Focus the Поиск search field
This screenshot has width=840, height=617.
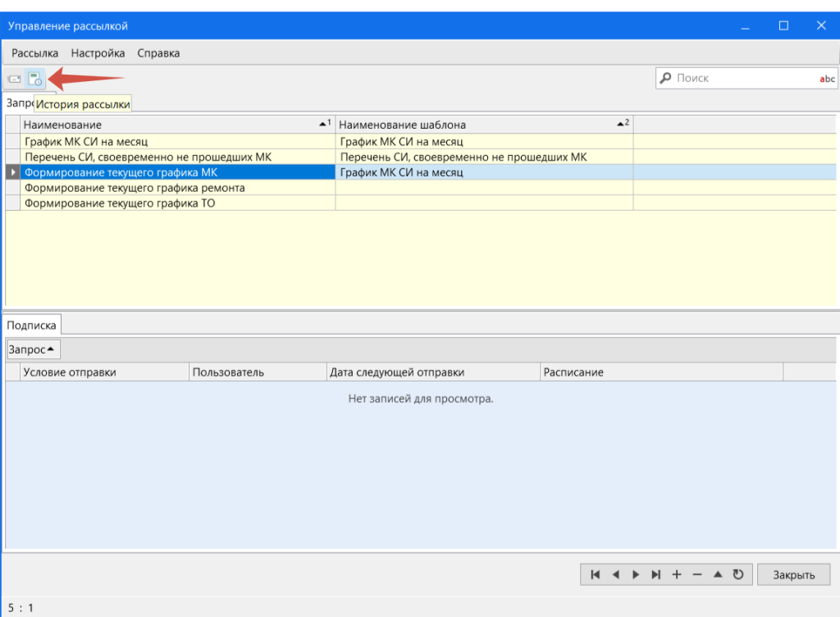[x=745, y=78]
